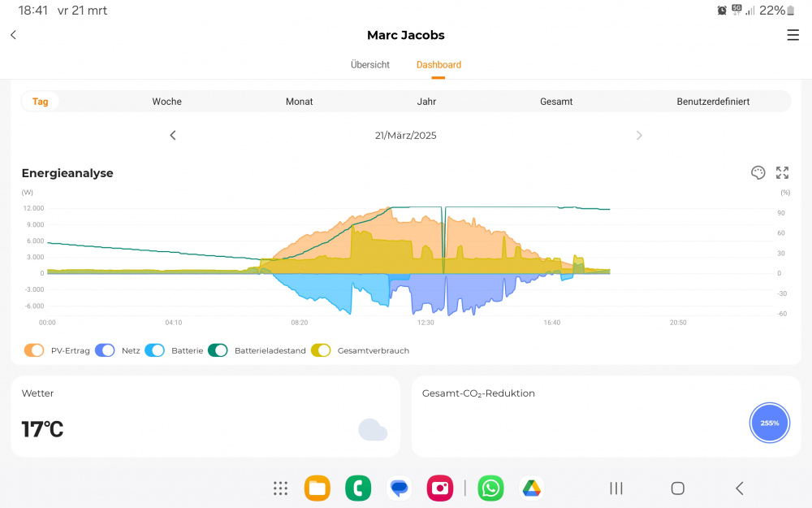This screenshot has width=812, height=508.
Task: Go to previous day arrow
Action: (x=172, y=136)
